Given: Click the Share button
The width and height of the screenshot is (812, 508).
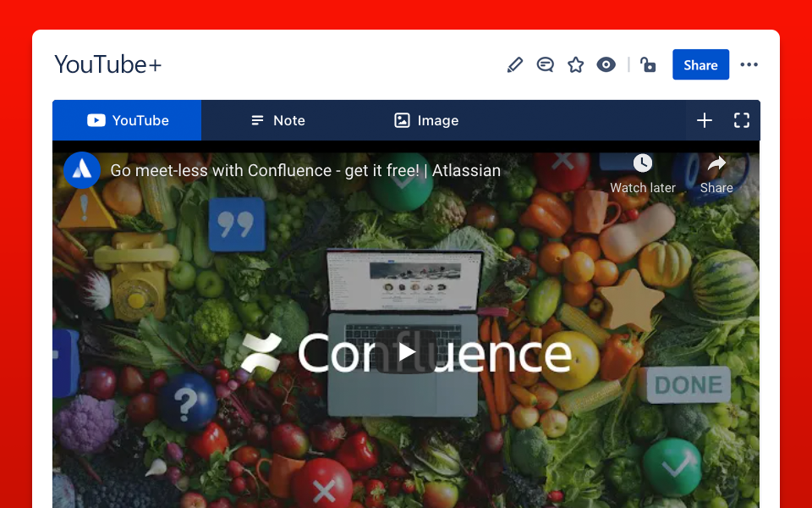Looking at the screenshot, I should tap(700, 64).
